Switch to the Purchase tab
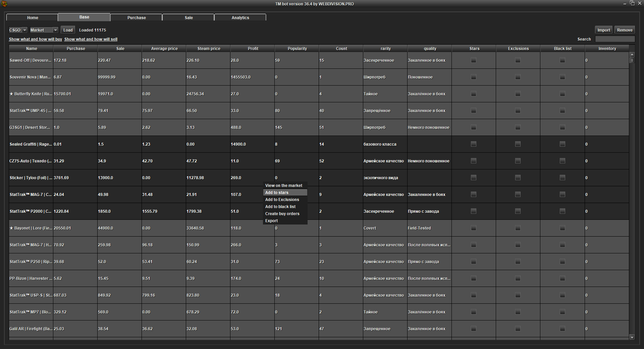The height and width of the screenshot is (349, 644). coord(137,17)
